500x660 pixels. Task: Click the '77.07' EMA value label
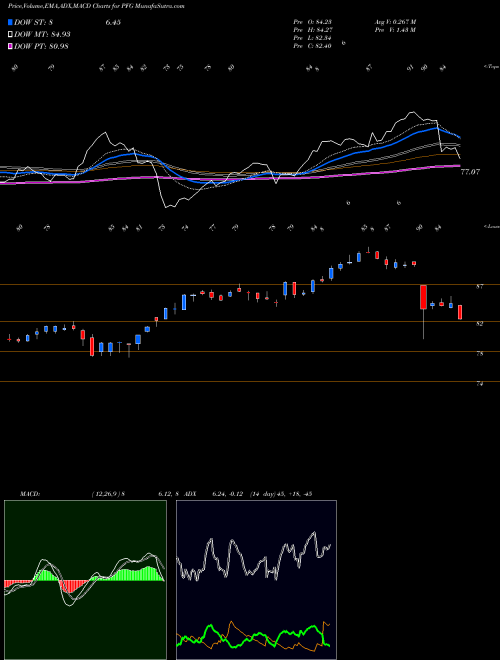click(470, 172)
